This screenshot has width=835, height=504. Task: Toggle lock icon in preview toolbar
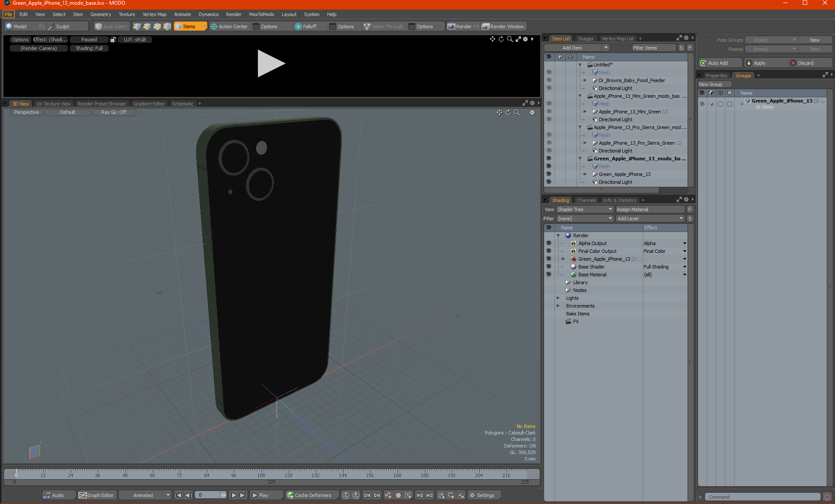(x=113, y=40)
